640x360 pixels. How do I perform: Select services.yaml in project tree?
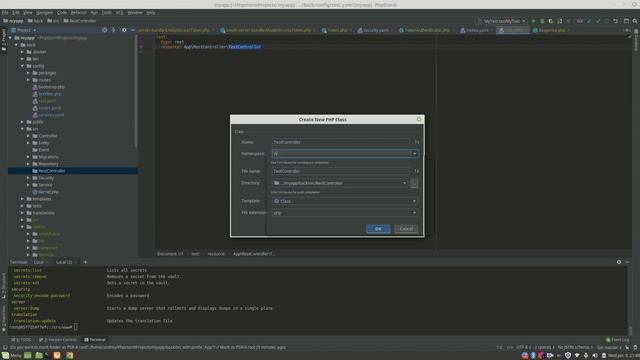[x=51, y=115]
